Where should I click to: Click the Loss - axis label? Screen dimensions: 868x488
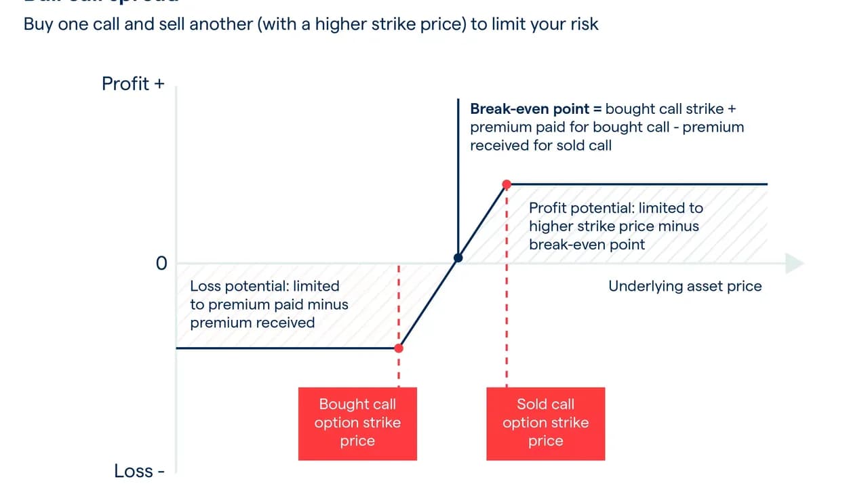click(139, 470)
